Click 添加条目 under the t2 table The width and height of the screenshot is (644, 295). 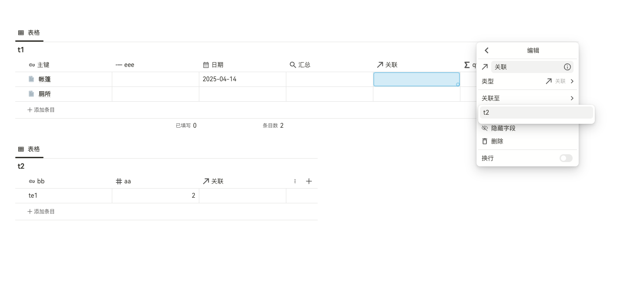point(41,212)
